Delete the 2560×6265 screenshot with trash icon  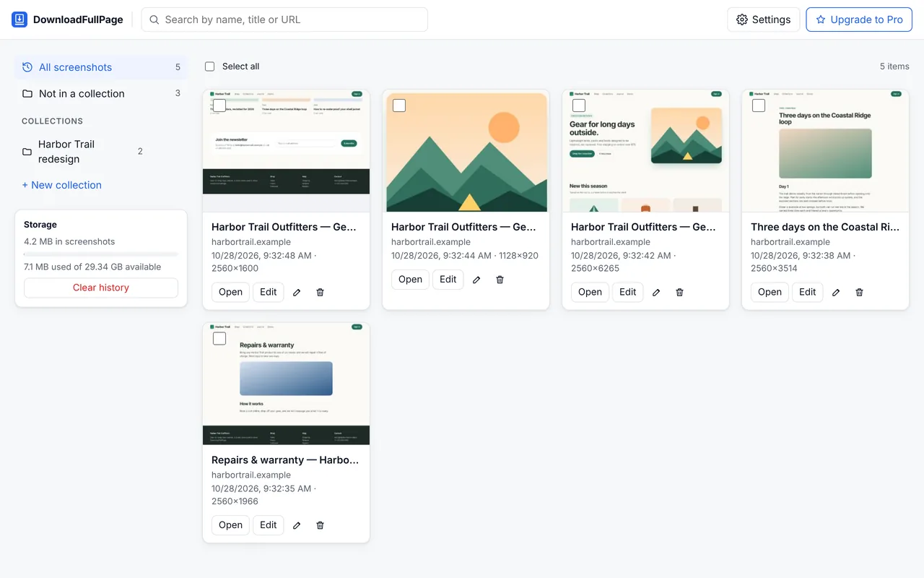pyautogui.click(x=680, y=293)
